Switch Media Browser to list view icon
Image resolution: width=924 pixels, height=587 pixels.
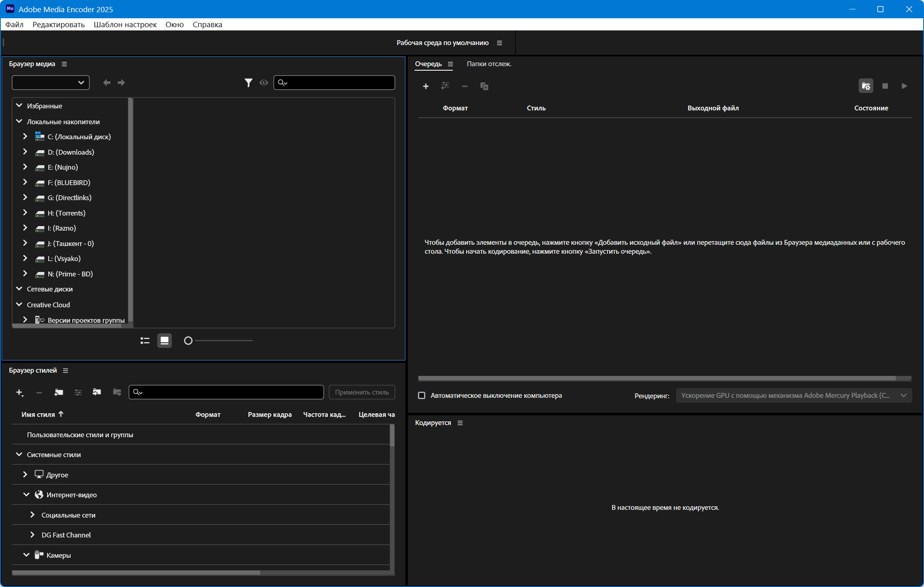(145, 341)
